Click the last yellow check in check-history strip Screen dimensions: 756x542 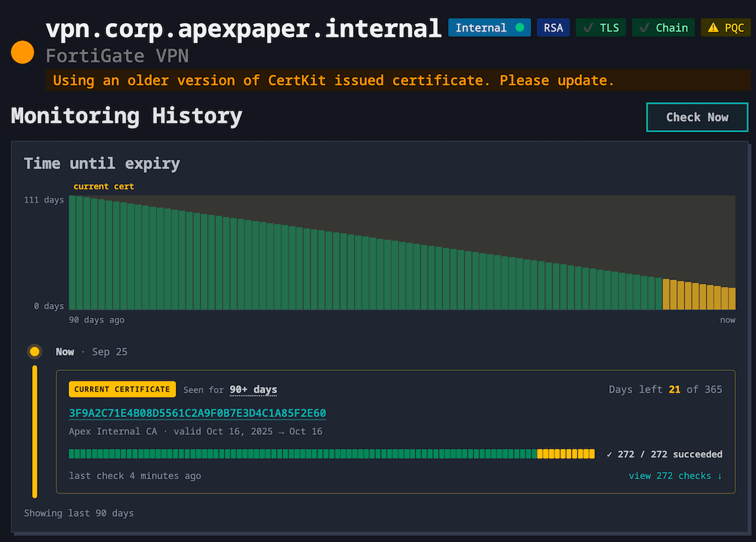coord(592,454)
